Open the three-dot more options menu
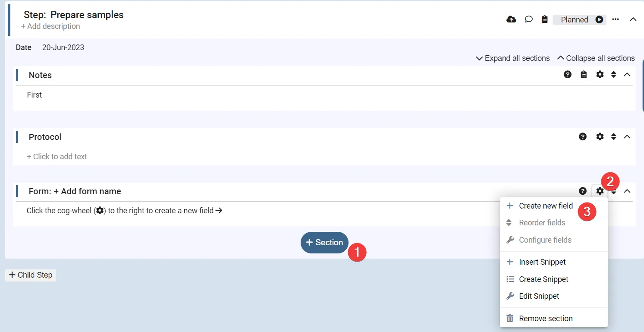 coord(616,19)
